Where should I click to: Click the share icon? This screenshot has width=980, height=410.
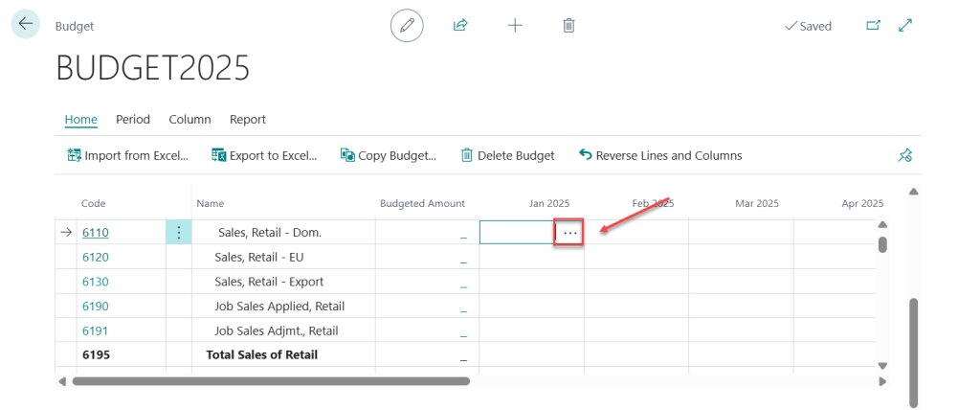pyautogui.click(x=460, y=26)
